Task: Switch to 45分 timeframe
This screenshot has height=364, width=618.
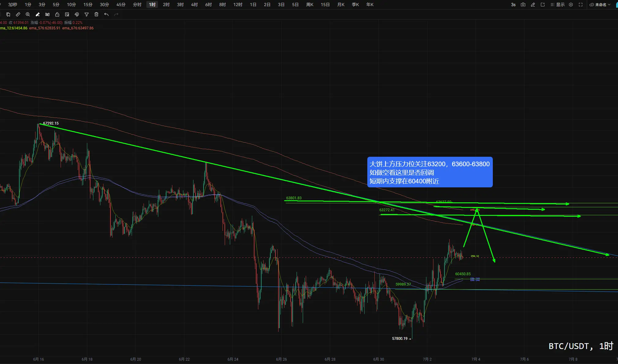Action: [121, 5]
